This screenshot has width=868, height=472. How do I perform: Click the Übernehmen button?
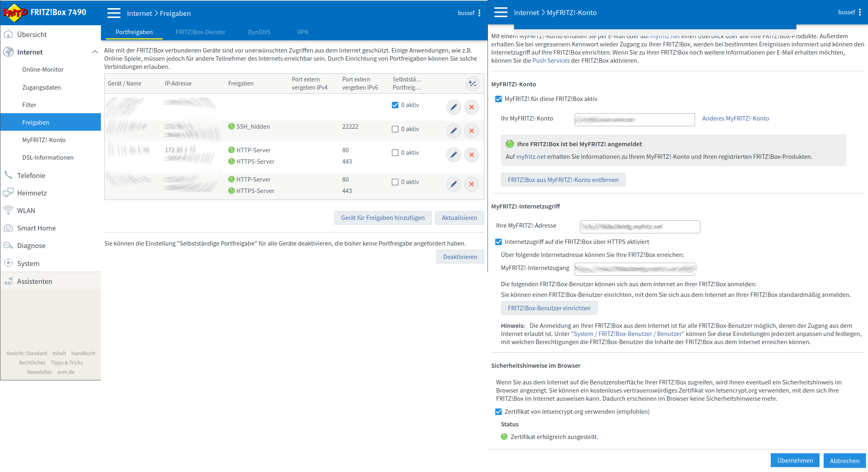[795, 461]
